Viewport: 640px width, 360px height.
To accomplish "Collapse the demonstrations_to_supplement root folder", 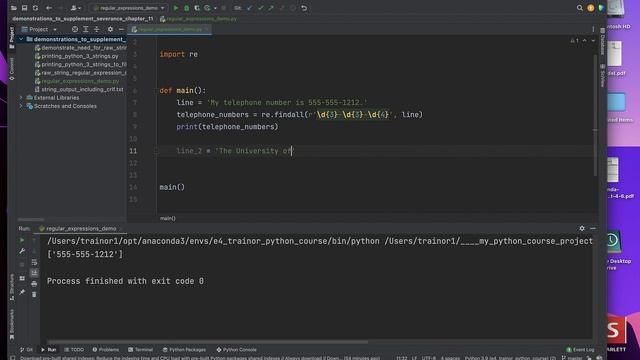I will [21, 39].
